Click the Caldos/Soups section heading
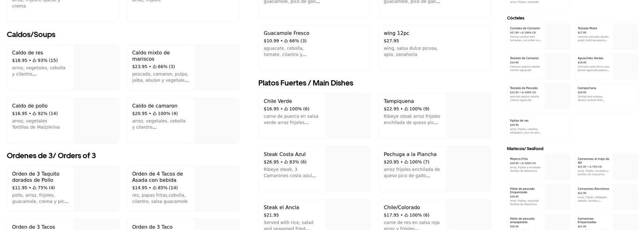Image resolution: width=644 pixels, height=230 pixels. tap(31, 34)
